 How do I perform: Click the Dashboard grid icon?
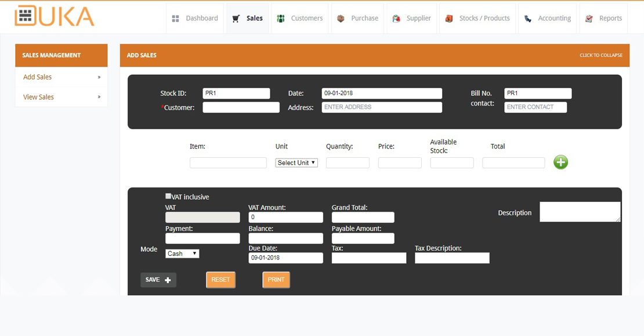coord(175,19)
